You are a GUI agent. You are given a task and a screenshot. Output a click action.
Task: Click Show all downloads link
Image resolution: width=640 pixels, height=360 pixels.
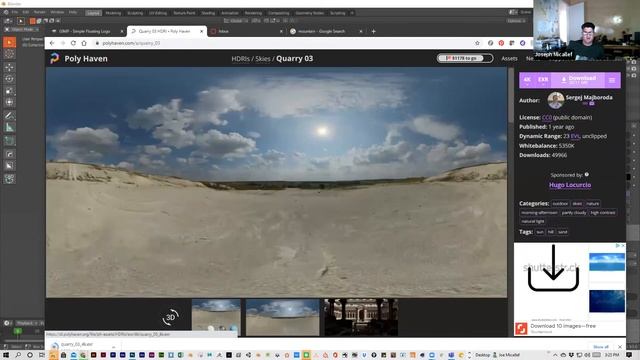[601, 347]
